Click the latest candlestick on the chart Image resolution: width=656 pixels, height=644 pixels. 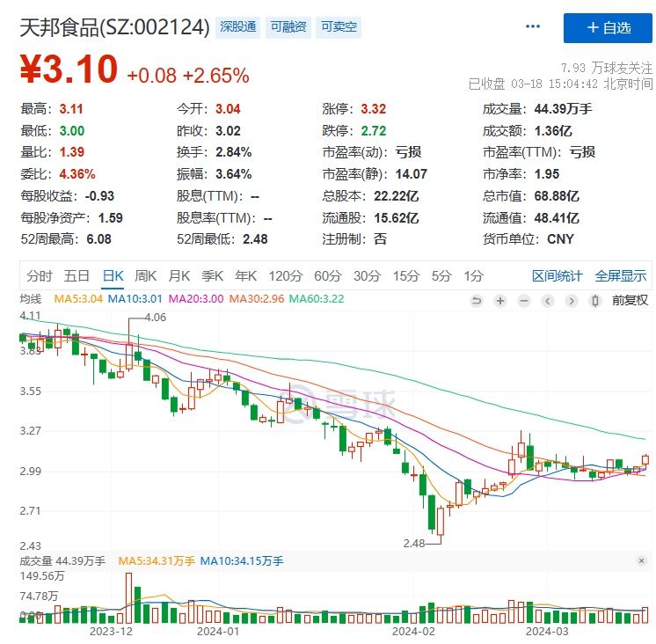pos(645,460)
